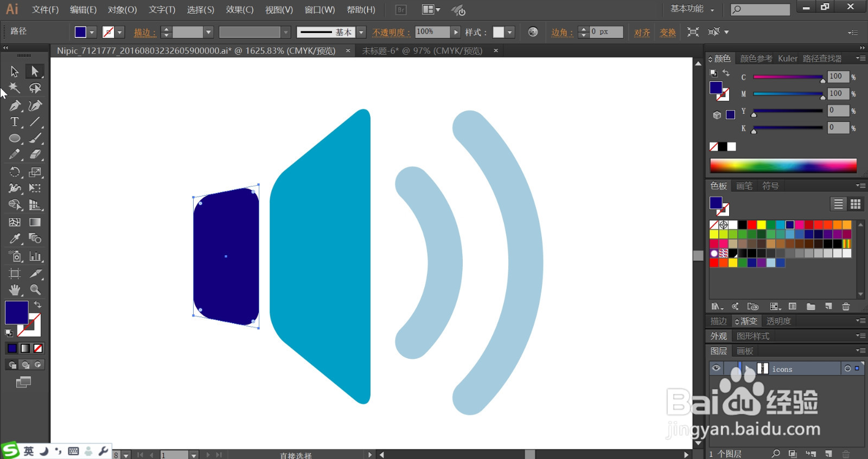Select the Direct Selection tool
This screenshot has height=459, width=868.
click(35, 71)
